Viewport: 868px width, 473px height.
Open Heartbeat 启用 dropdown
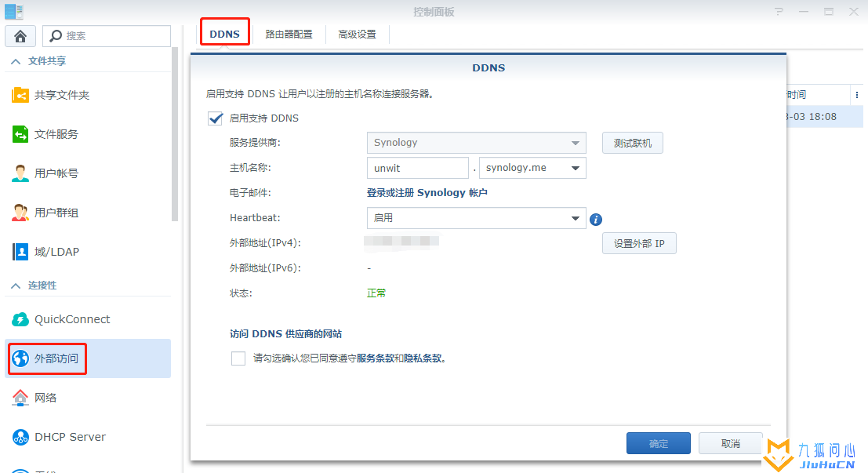pyautogui.click(x=476, y=218)
